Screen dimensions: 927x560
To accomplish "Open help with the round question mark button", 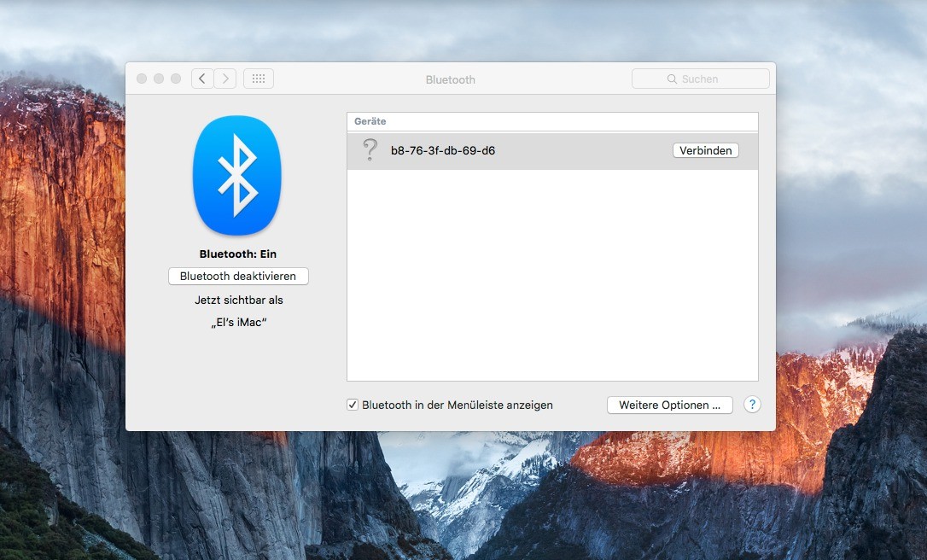I will click(752, 405).
